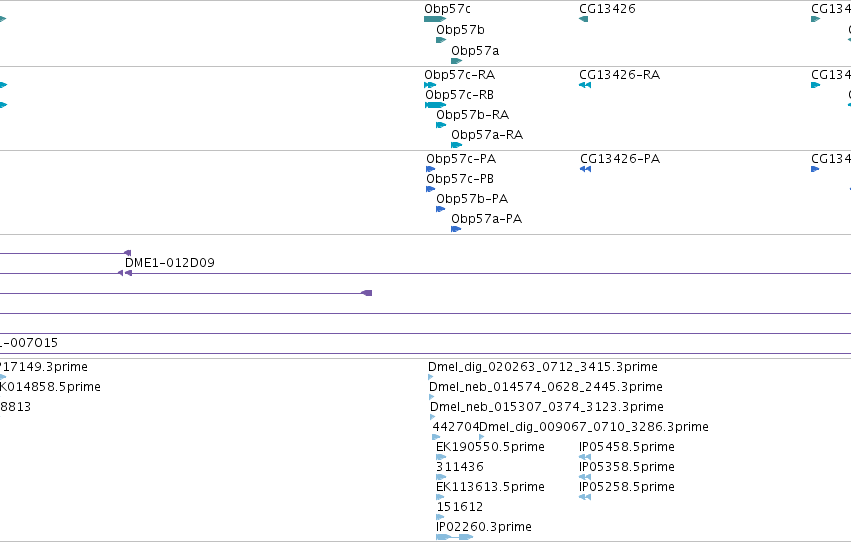
Task: Select the CG13426-RA transcript glyph
Action: [x=585, y=85]
